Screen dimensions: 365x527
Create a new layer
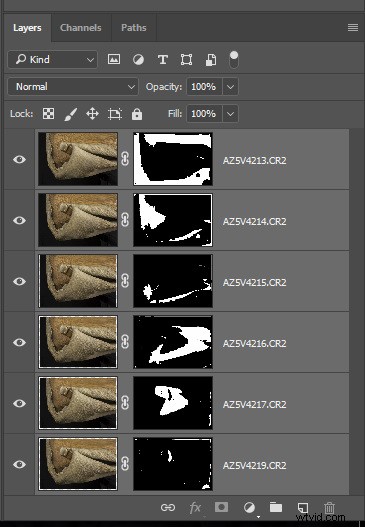(302, 507)
